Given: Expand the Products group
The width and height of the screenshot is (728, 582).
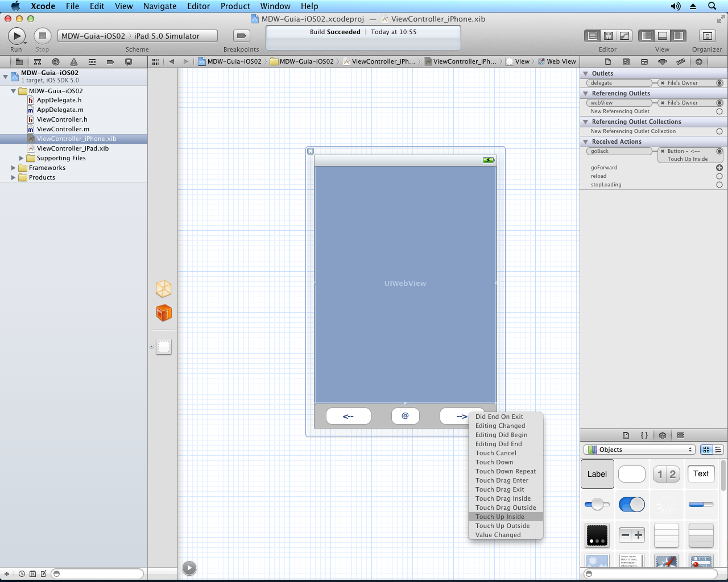Looking at the screenshot, I should click(x=13, y=178).
